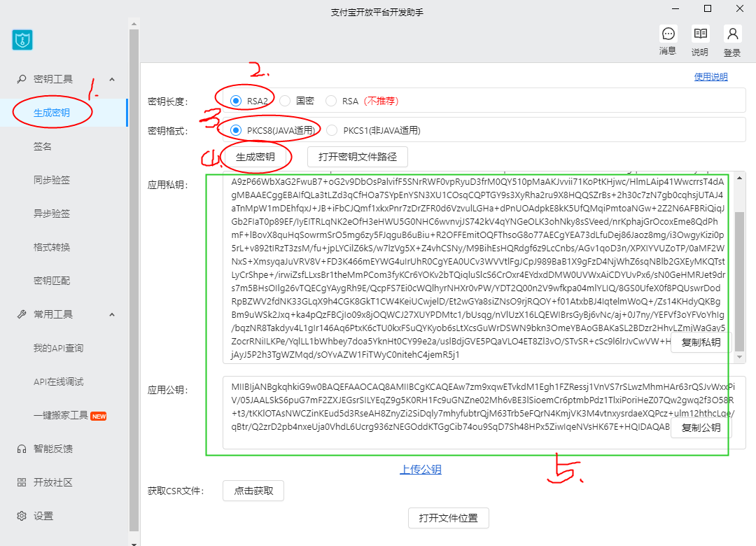Choose PKCS8(JAVA适用) key format
The height and width of the screenshot is (546, 756).
click(236, 130)
